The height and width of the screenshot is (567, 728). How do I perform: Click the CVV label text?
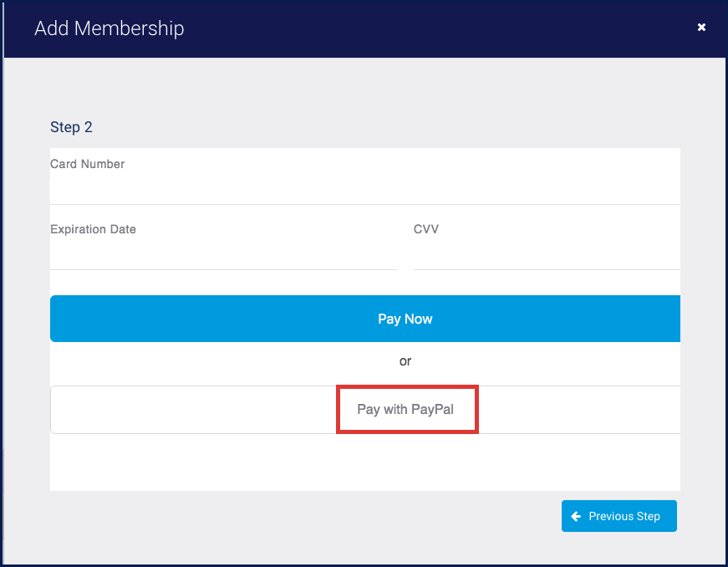[425, 229]
